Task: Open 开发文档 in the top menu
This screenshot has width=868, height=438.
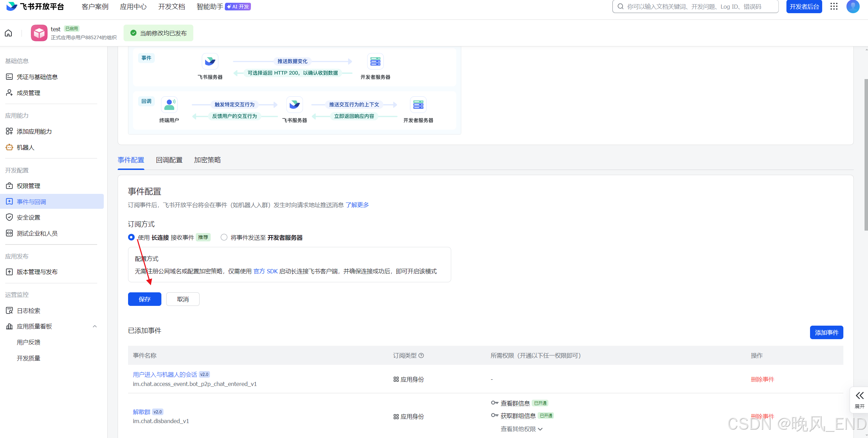Action: tap(171, 6)
